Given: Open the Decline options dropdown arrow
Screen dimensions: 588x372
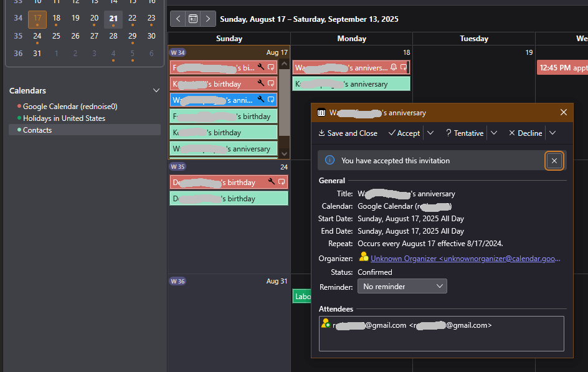Looking at the screenshot, I should [x=552, y=133].
